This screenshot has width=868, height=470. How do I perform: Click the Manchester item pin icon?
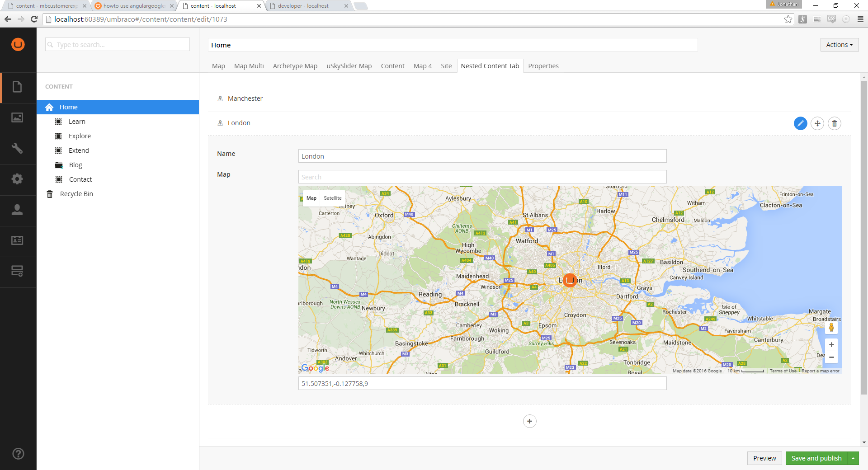tap(220, 99)
